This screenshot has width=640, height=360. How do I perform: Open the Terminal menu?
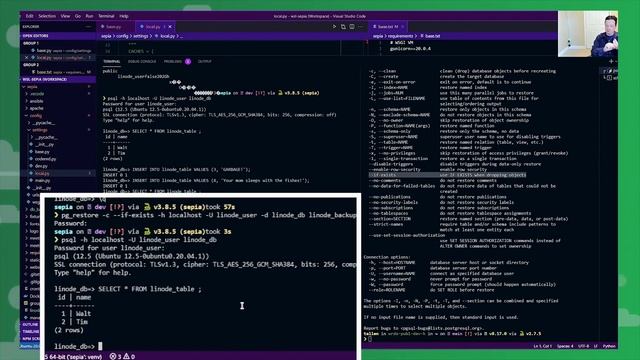click(106, 16)
